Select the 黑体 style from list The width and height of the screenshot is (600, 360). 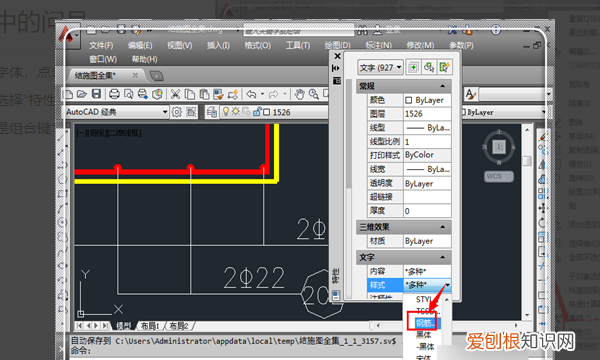pyautogui.click(x=423, y=335)
